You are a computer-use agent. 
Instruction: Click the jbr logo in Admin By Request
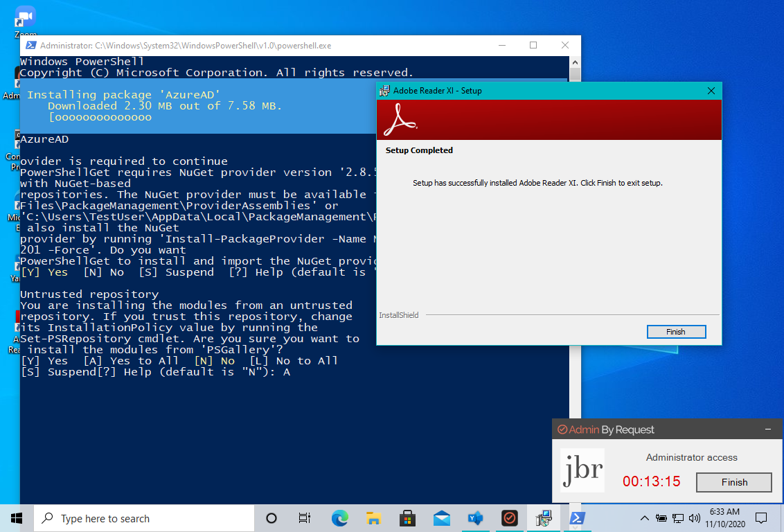pyautogui.click(x=582, y=470)
